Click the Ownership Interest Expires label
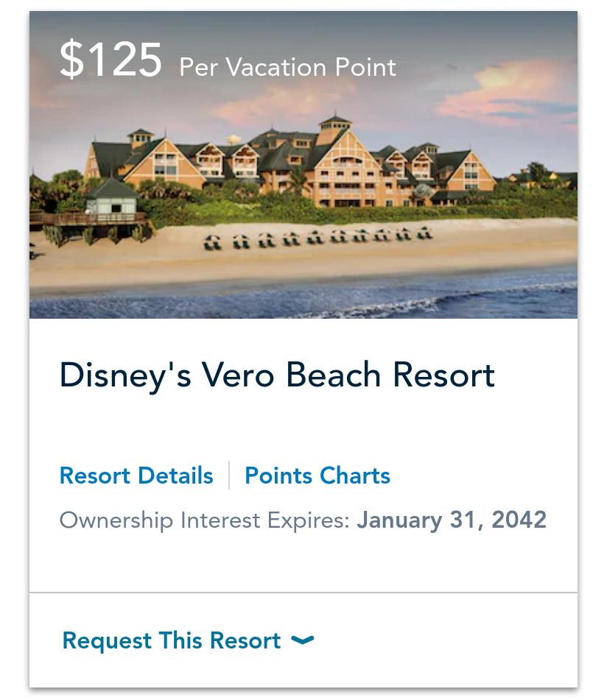Image resolution: width=607 pixels, height=700 pixels. (205, 520)
